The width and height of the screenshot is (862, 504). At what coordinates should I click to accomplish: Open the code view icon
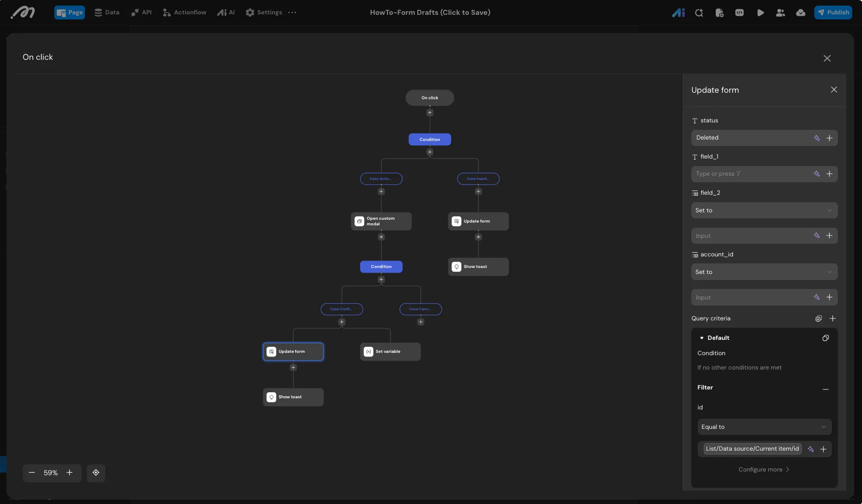point(740,13)
